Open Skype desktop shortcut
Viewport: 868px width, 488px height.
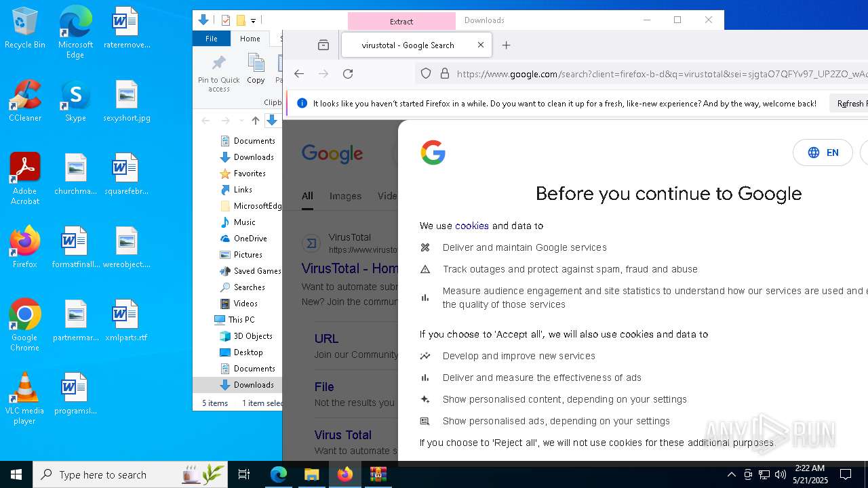[x=75, y=102]
